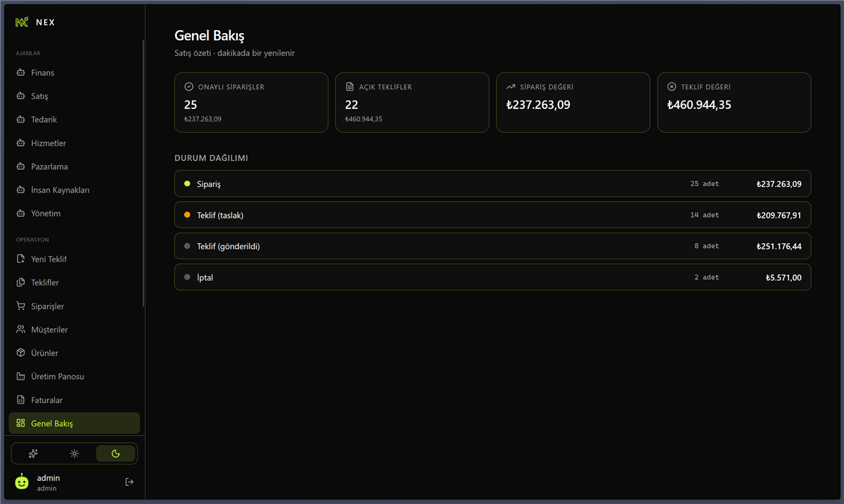The height and width of the screenshot is (504, 844).
Task: Click the '8 adet' count
Action: [707, 246]
